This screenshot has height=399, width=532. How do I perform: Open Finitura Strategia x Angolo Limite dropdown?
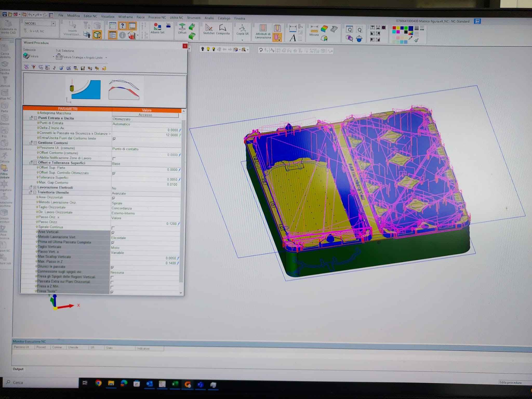point(106,58)
